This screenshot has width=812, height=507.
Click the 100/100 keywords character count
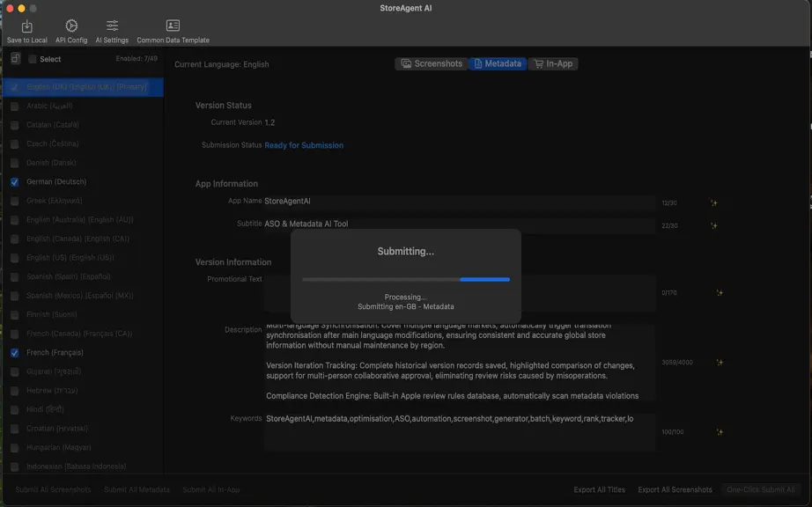pos(673,432)
